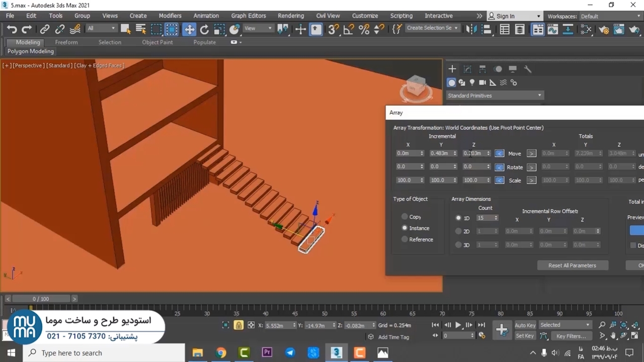Open the Utilities wrench panel icon
The height and width of the screenshot is (362, 644).
(528, 69)
